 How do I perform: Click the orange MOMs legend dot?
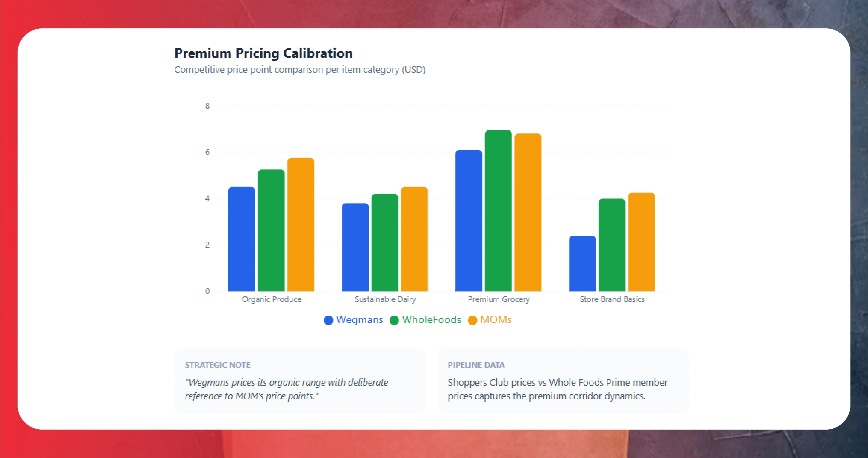click(472, 320)
